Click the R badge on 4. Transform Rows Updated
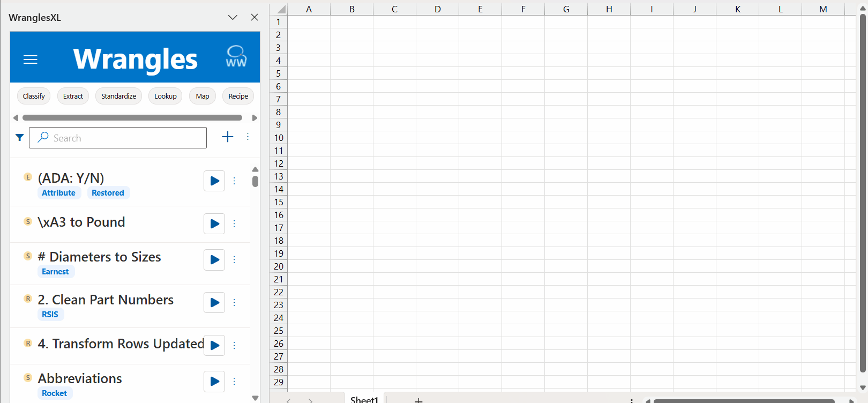 pos(28,343)
